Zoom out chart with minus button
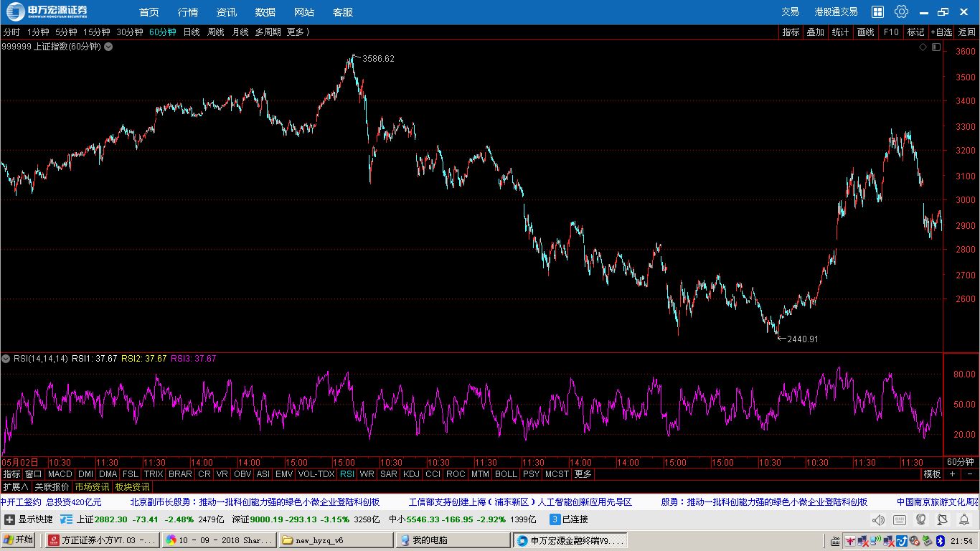Image resolution: width=980 pixels, height=551 pixels. click(969, 474)
